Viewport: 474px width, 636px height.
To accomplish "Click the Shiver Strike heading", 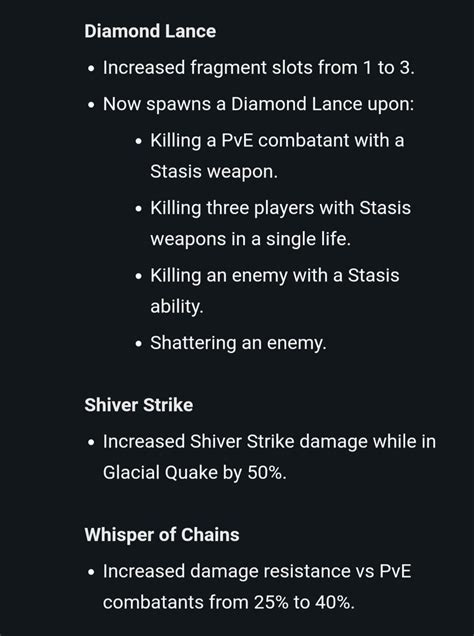I will [139, 405].
